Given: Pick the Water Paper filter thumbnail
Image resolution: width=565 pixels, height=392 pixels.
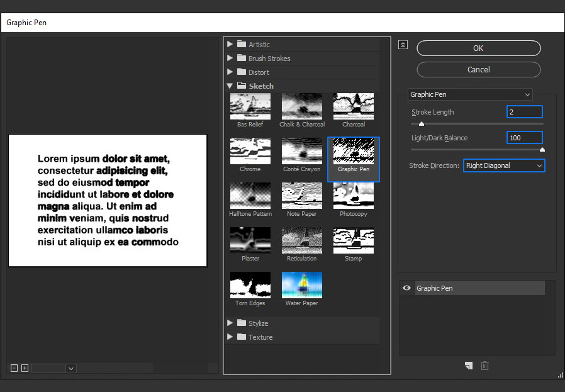Looking at the screenshot, I should tap(302, 286).
